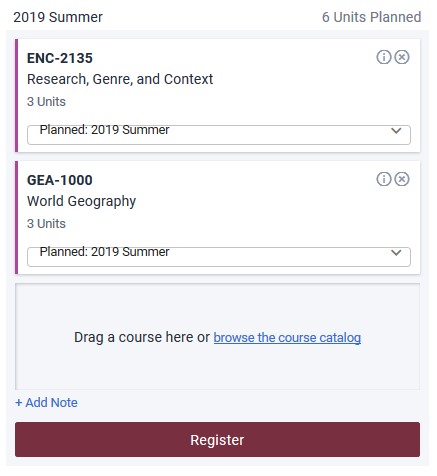Remove World Geography with circled X icon
The width and height of the screenshot is (437, 476).
pyautogui.click(x=402, y=179)
